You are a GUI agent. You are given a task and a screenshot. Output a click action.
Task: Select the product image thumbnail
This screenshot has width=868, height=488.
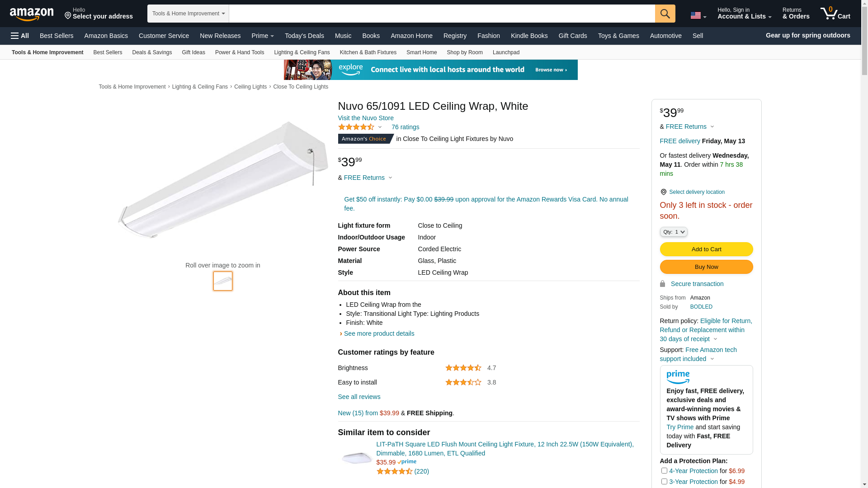coord(223,281)
